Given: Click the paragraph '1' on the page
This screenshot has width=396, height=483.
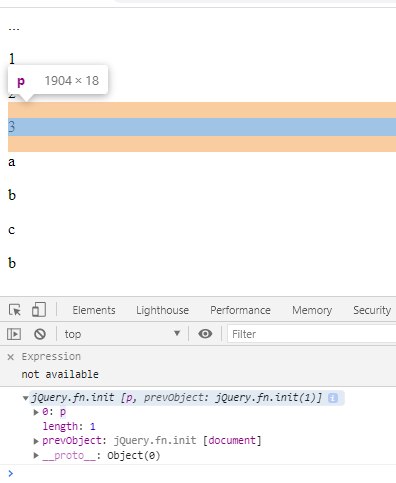Looking at the screenshot, I should (x=12, y=59).
